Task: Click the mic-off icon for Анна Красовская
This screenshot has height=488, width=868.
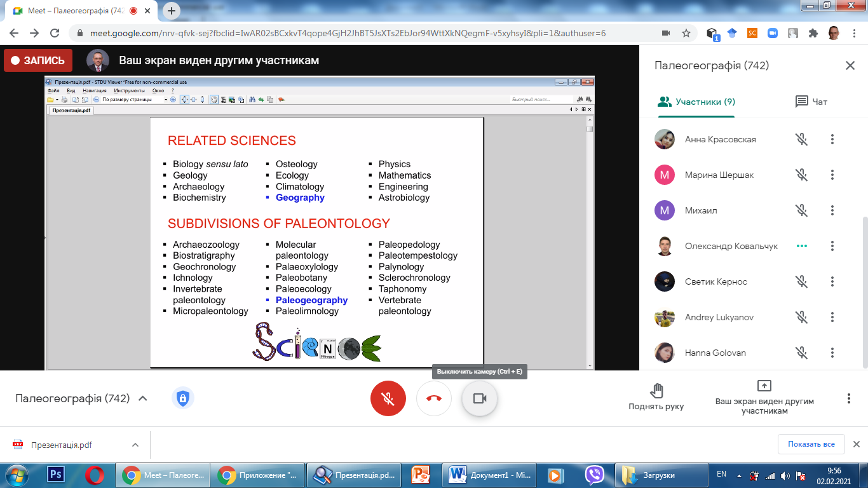Action: pos(802,139)
